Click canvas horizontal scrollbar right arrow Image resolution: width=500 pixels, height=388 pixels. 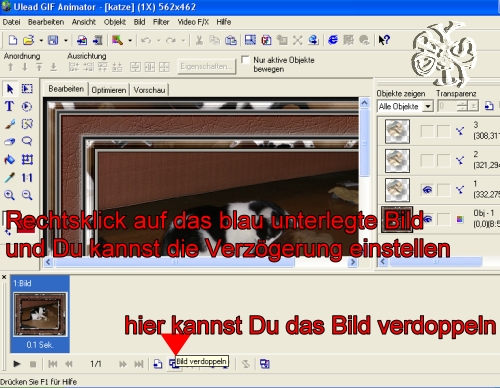click(x=353, y=262)
